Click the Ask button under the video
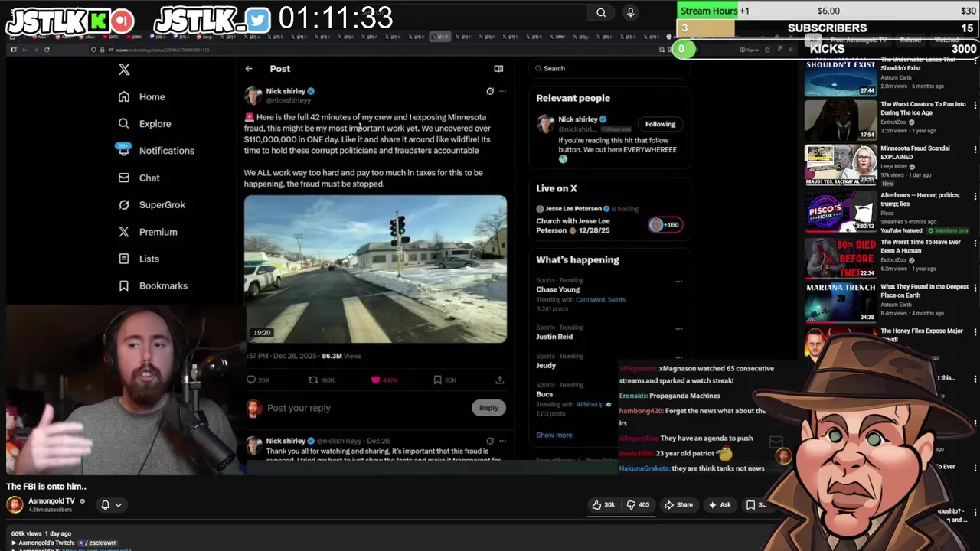Viewport: 980px width, 551px height. 720,504
